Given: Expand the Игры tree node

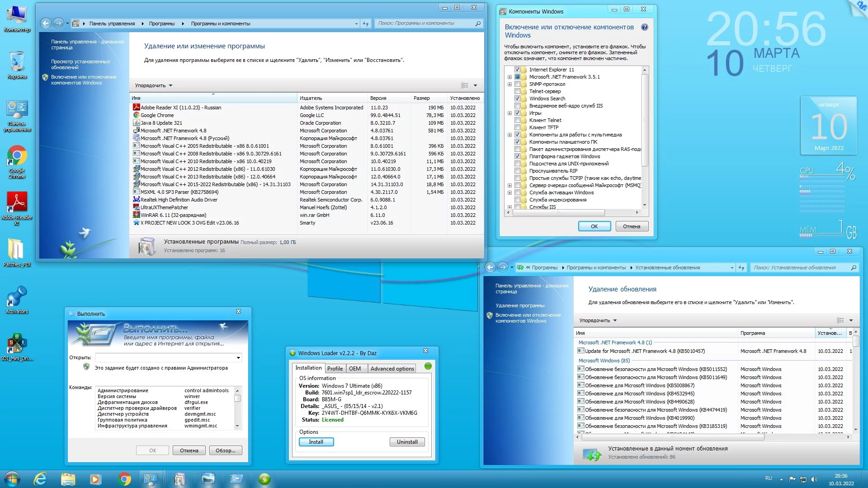Looking at the screenshot, I should tap(510, 113).
